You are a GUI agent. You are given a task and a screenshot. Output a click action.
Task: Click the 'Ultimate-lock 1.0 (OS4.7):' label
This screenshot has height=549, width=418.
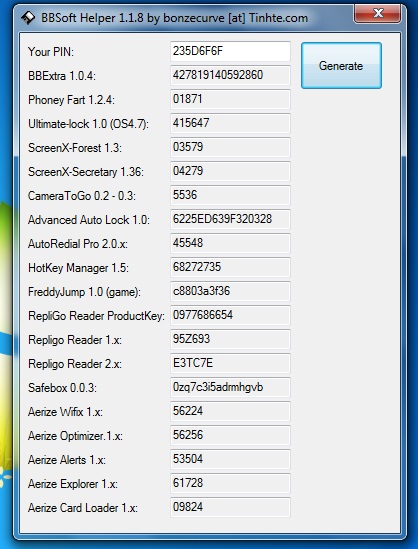coord(88,124)
